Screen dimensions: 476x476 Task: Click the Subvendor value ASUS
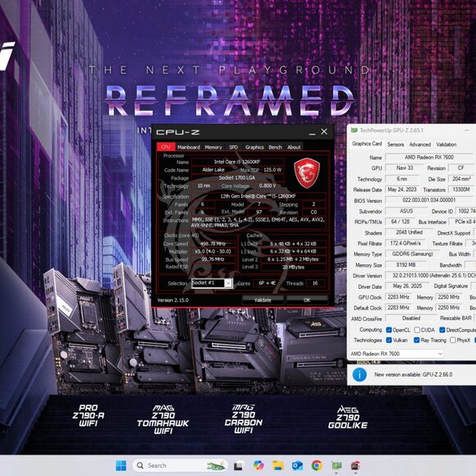(x=406, y=211)
